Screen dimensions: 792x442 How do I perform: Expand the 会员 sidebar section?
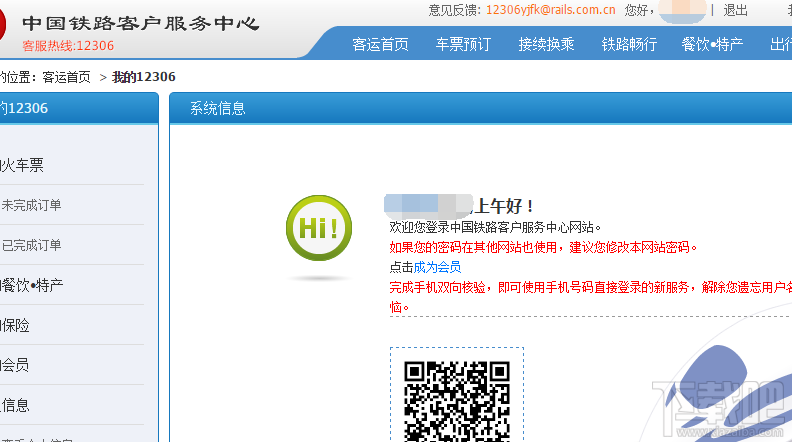point(15,365)
